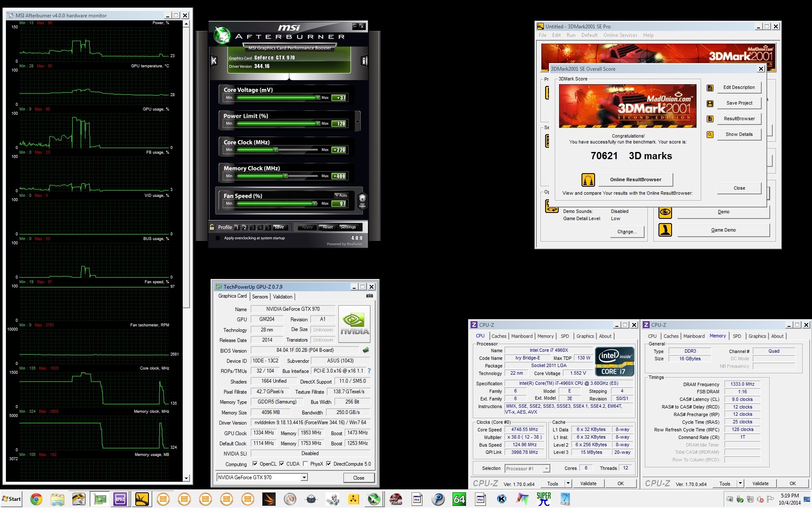The width and height of the screenshot is (812, 508).
Task: Open the Run menu in 3DMark2001
Action: (571, 35)
